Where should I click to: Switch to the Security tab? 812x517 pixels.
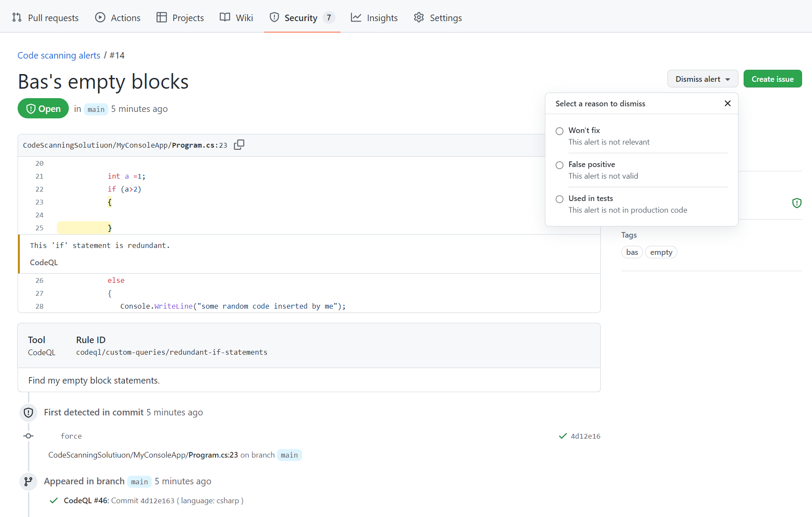point(301,17)
